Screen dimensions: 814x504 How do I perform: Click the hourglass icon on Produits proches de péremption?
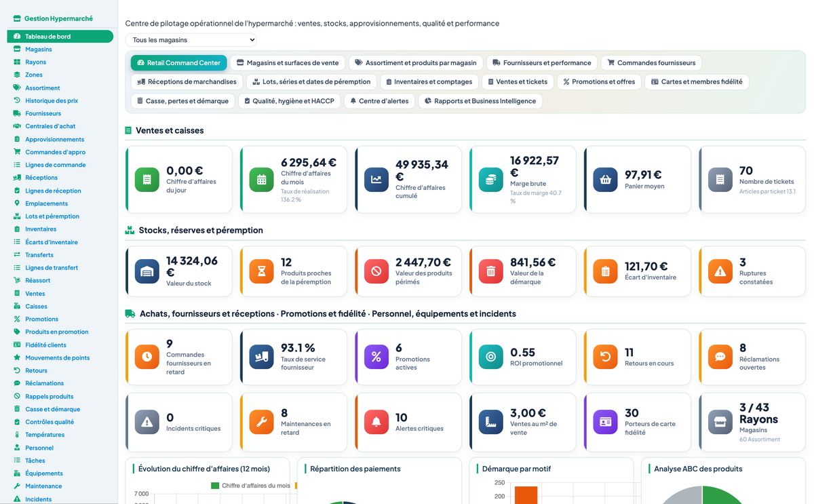pyautogui.click(x=261, y=271)
